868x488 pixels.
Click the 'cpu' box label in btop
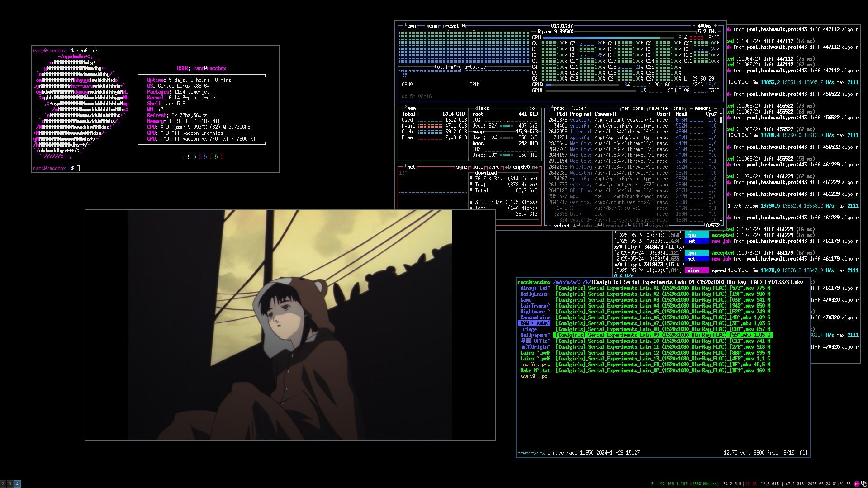[411, 26]
